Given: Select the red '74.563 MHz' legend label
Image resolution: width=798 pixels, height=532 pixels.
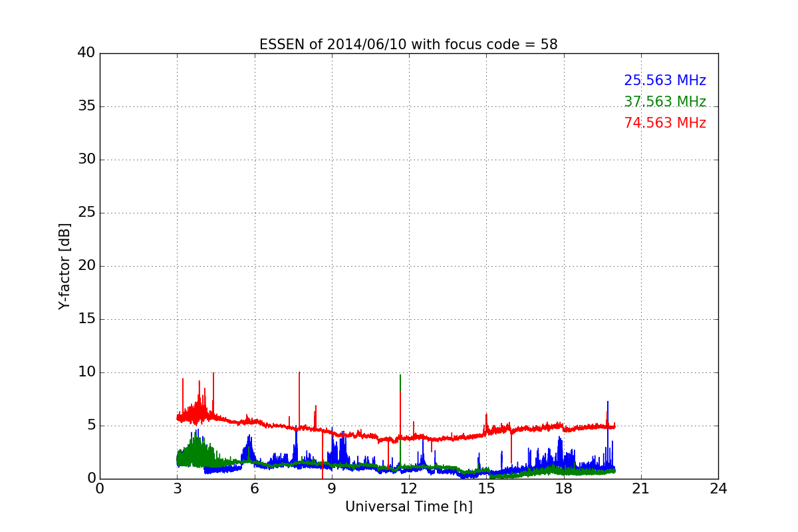Looking at the screenshot, I should (665, 123).
